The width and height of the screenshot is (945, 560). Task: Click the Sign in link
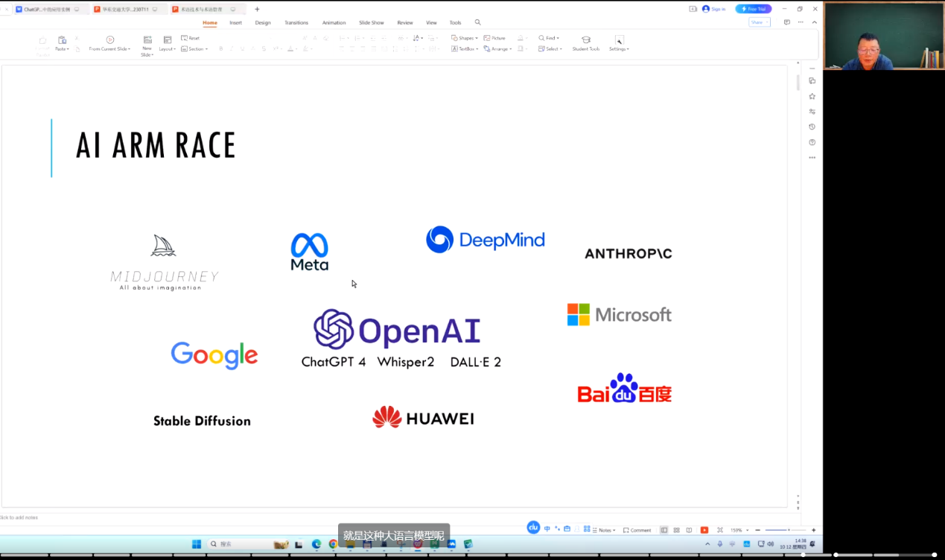point(714,9)
